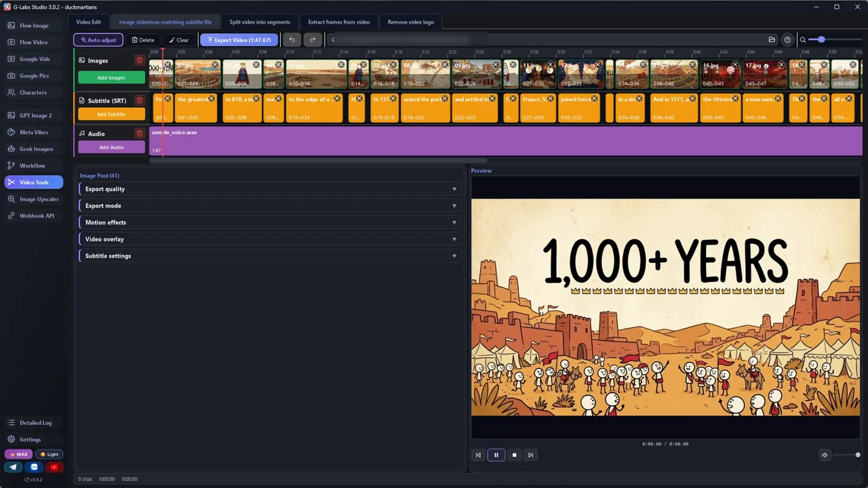Viewport: 868px width, 488px height.
Task: Open Extract frames from video tab
Action: pyautogui.click(x=339, y=22)
